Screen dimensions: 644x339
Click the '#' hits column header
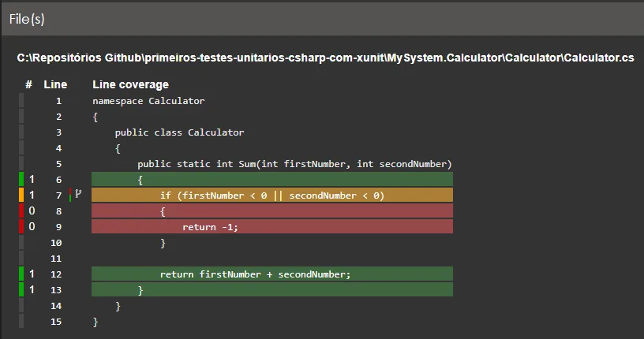coord(28,84)
